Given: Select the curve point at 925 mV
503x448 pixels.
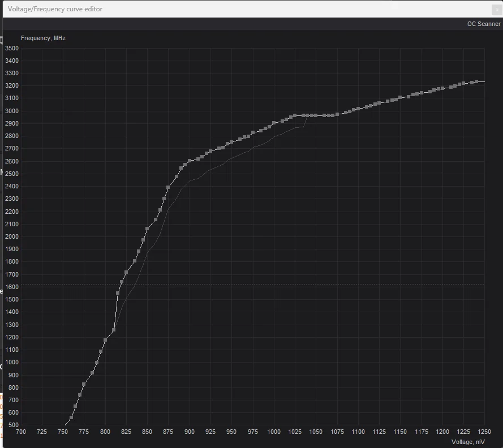Looking at the screenshot, I should (x=210, y=151).
